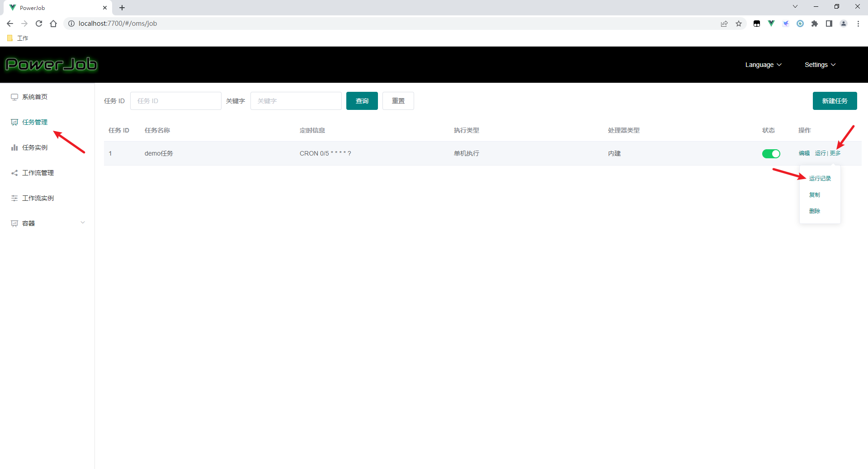Click the 工作流管理 share icon
Screen dimensions: 868x469
[x=14, y=173]
